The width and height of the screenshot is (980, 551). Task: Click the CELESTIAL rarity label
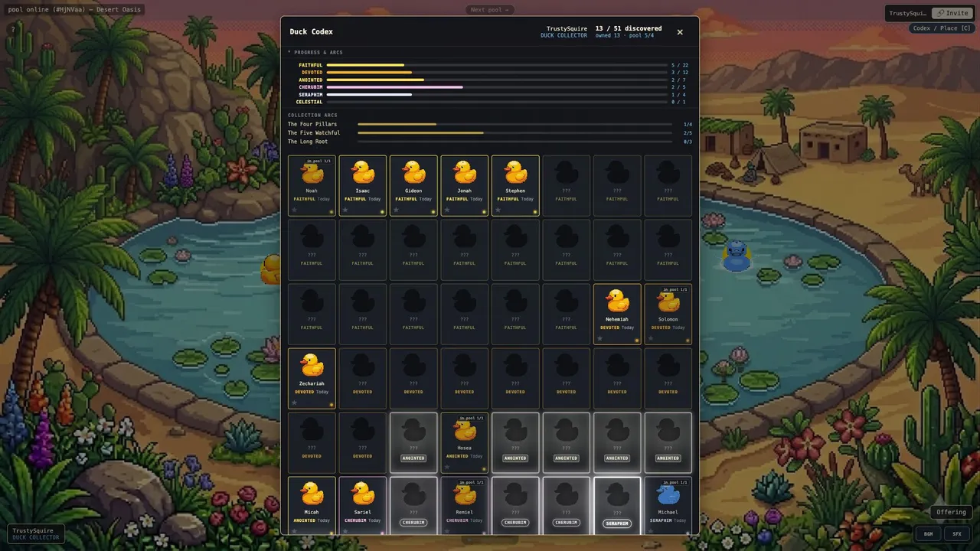(x=309, y=102)
